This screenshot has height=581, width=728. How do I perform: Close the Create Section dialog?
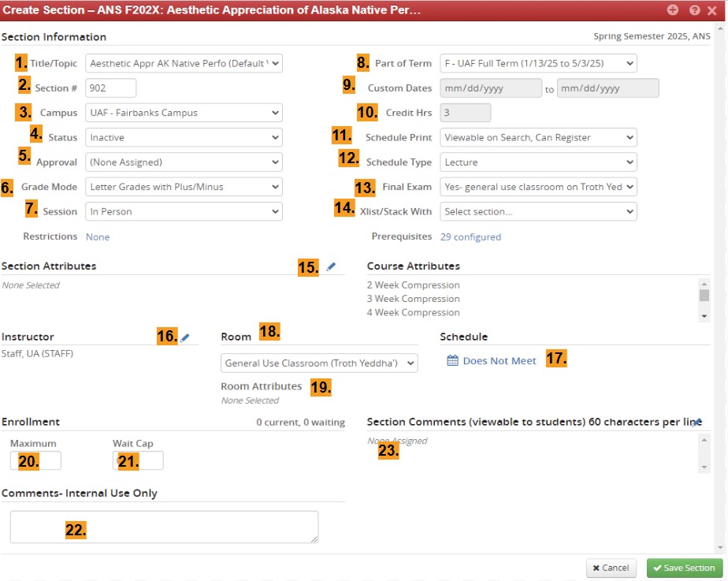[x=713, y=10]
